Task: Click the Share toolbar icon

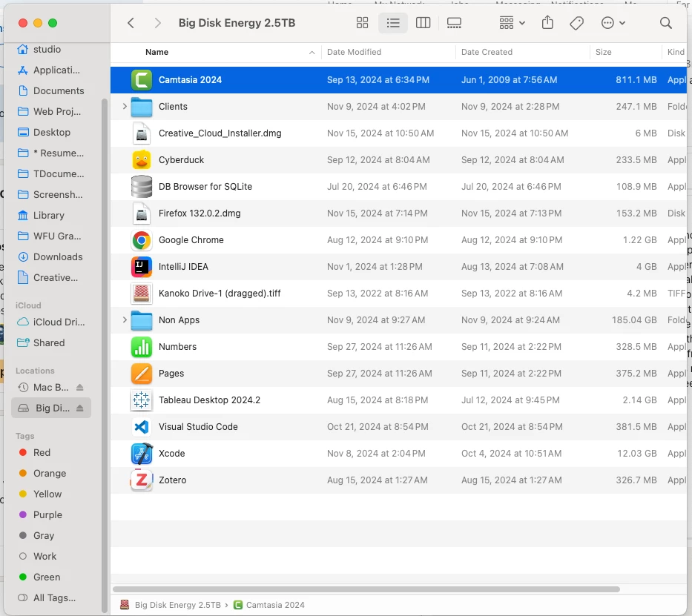Action: [547, 22]
